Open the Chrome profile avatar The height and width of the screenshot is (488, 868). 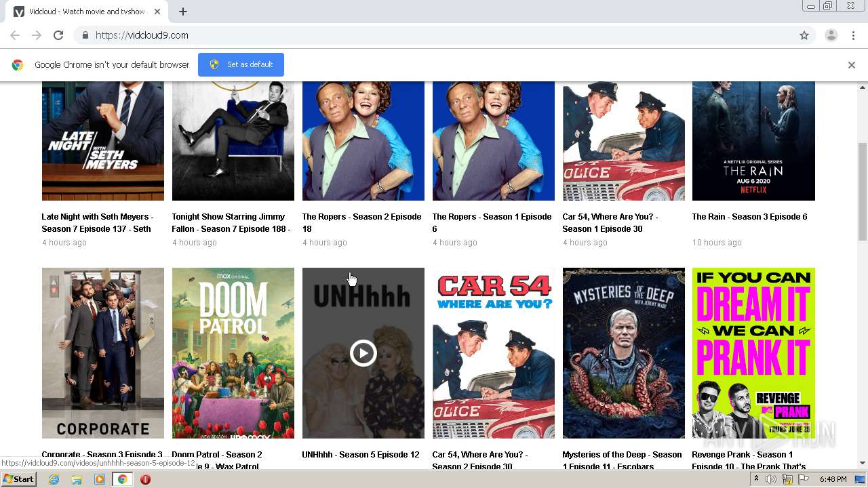[831, 35]
